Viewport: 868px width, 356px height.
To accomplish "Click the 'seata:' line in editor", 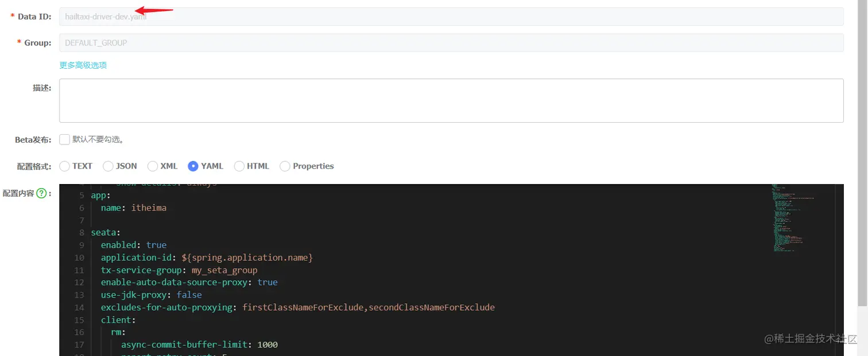I will coord(106,233).
